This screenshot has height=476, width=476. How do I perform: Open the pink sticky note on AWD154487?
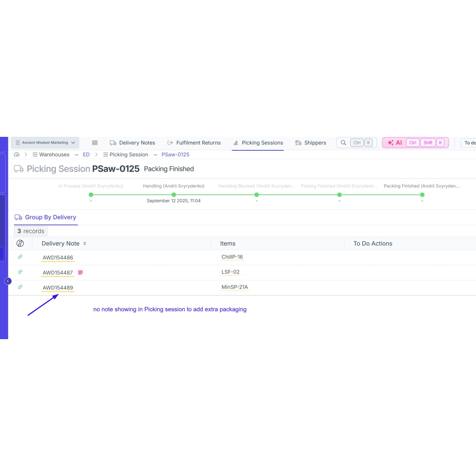coord(81,273)
